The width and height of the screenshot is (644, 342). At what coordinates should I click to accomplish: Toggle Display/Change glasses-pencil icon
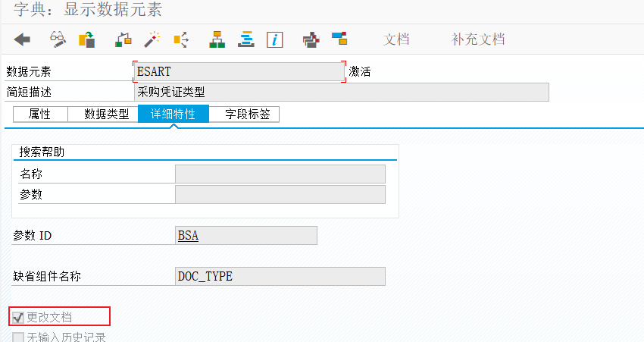[x=58, y=39]
